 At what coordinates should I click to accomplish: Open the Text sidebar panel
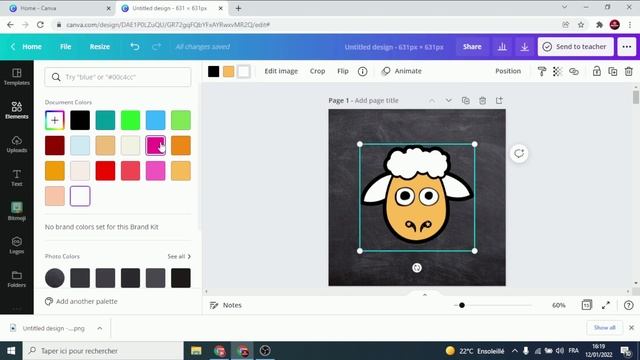click(17, 178)
